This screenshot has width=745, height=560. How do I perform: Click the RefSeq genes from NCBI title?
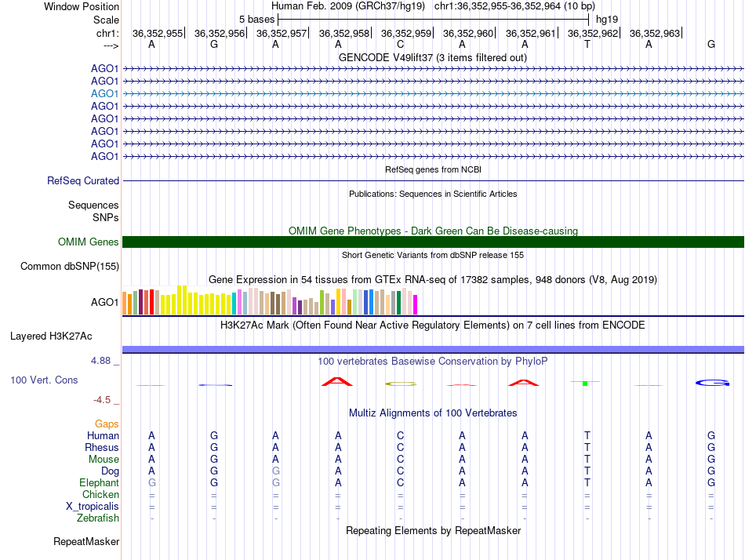coord(433,169)
